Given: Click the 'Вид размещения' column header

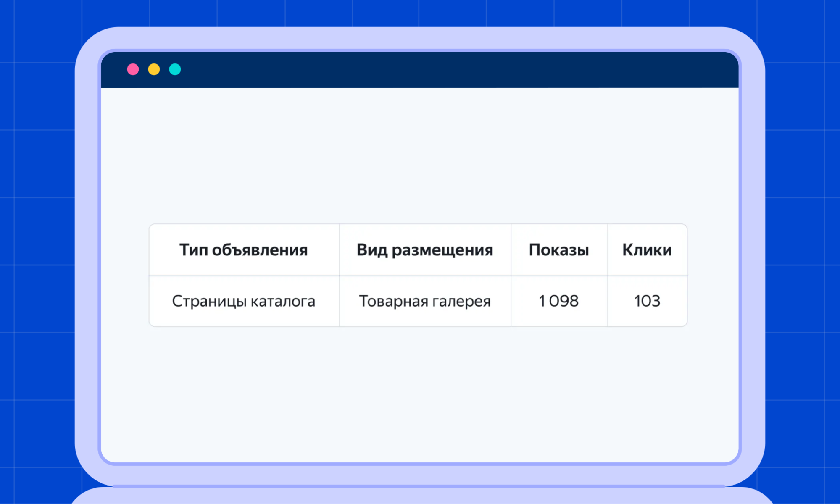Looking at the screenshot, I should tap(424, 250).
